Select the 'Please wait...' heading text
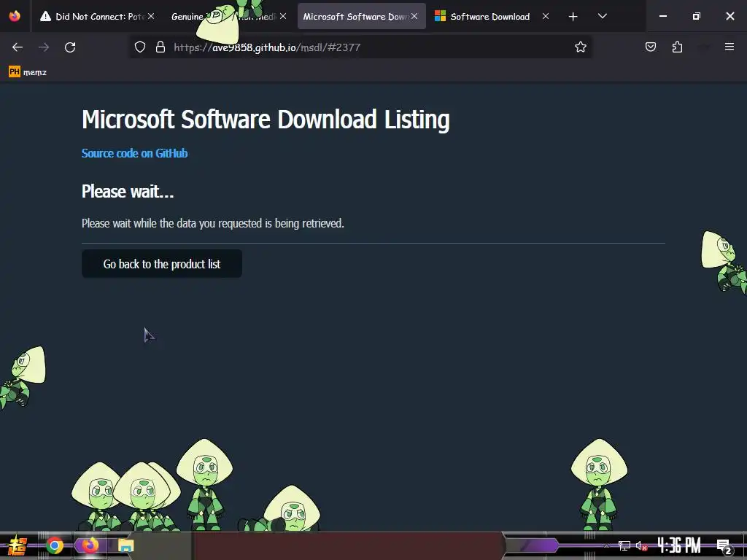 [128, 192]
